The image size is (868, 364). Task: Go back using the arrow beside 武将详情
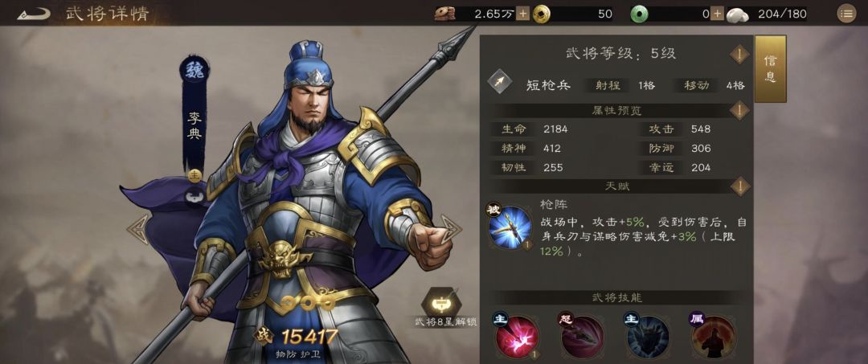(34, 14)
